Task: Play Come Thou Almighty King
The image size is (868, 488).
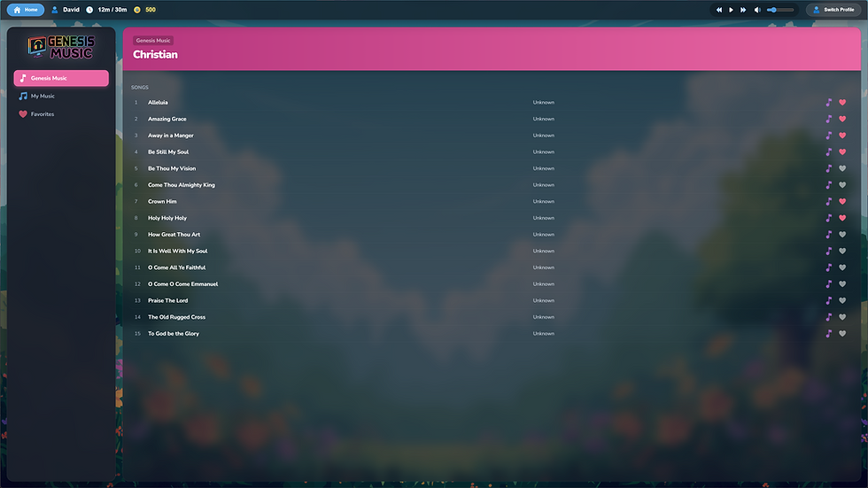Action: (182, 185)
